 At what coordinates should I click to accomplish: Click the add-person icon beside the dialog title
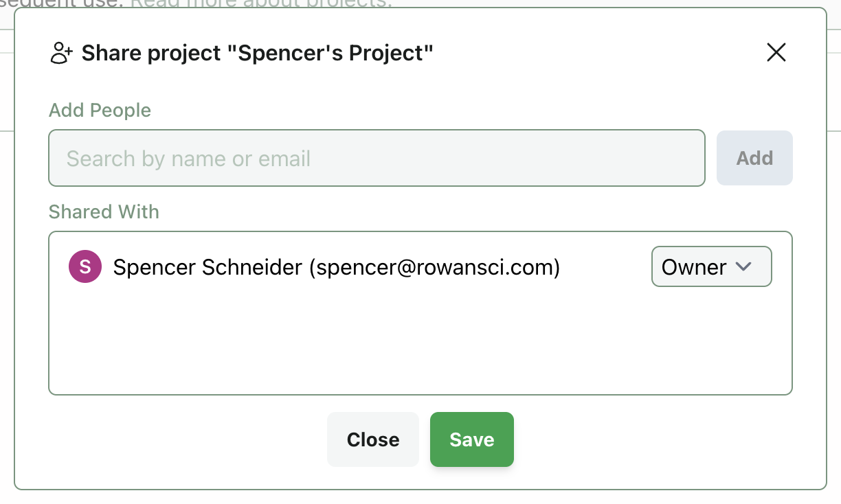tap(60, 52)
